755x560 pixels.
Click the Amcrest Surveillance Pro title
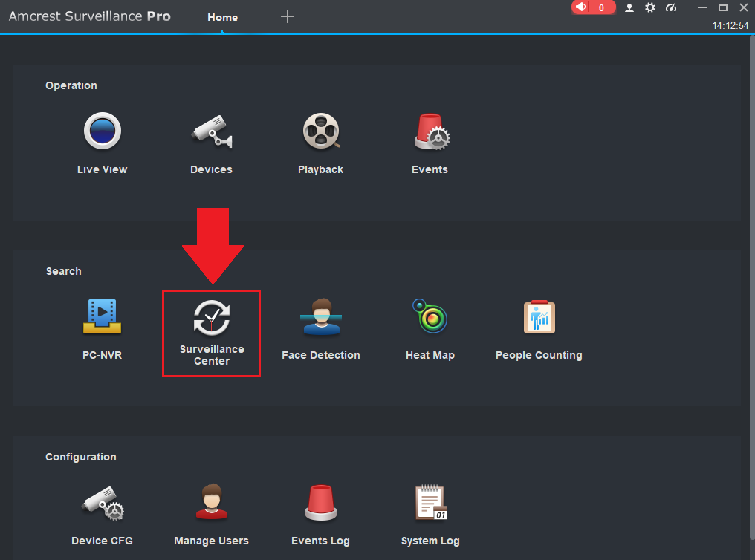89,16
